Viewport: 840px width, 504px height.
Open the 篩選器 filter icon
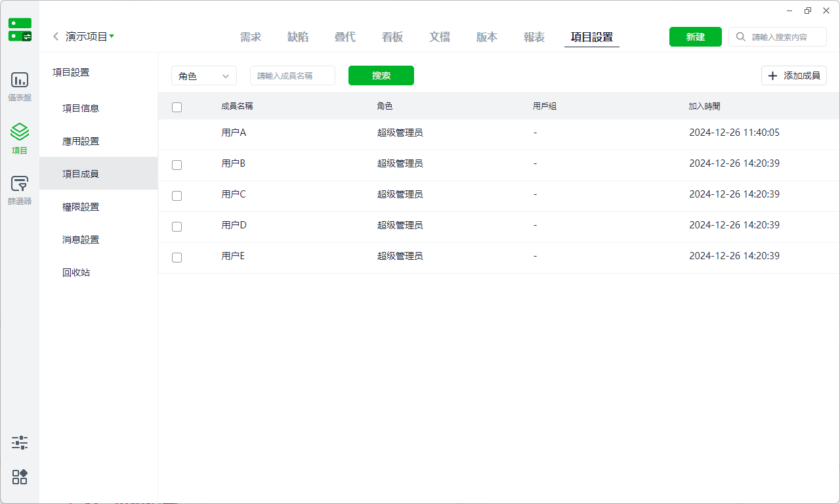click(20, 184)
